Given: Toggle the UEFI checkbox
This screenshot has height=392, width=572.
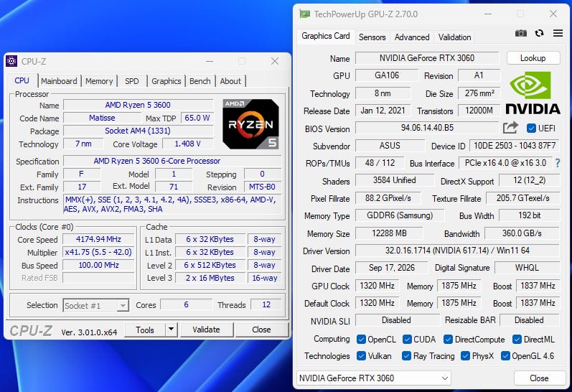Looking at the screenshot, I should click(531, 128).
